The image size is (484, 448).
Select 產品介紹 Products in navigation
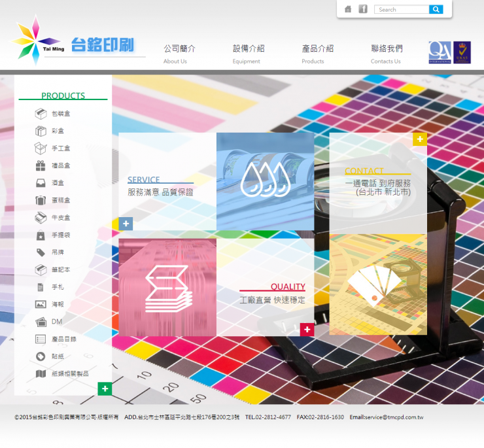pyautogui.click(x=317, y=54)
